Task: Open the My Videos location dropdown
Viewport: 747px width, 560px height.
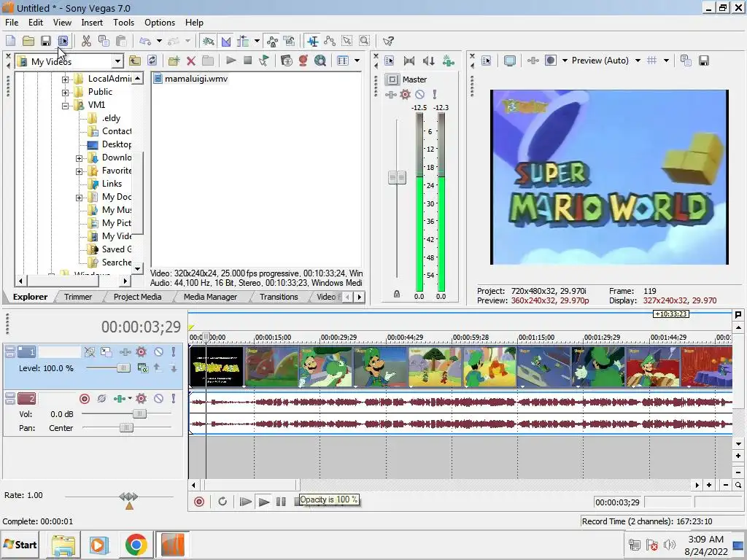Action: (117, 61)
